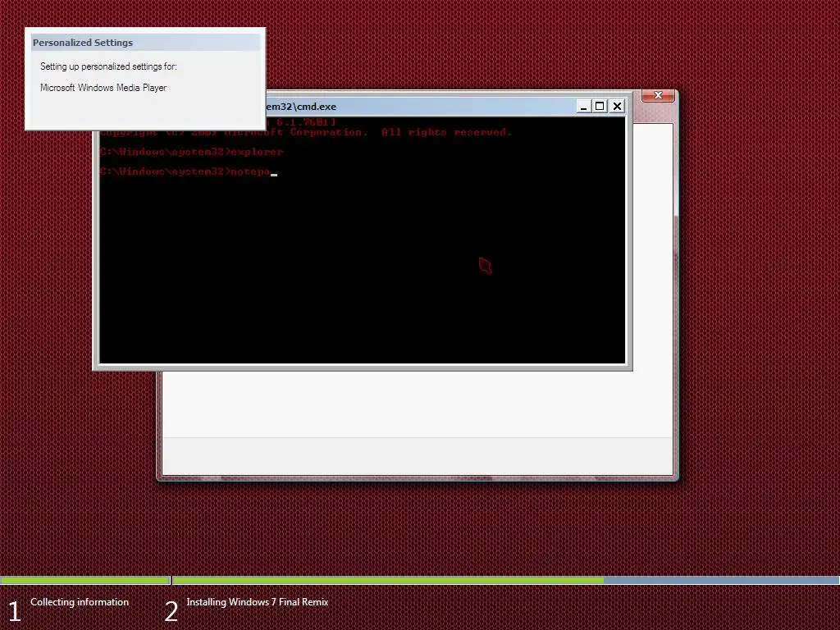Viewport: 840px width, 630px height.
Task: Minimize the cmd.exe window
Action: click(x=583, y=106)
